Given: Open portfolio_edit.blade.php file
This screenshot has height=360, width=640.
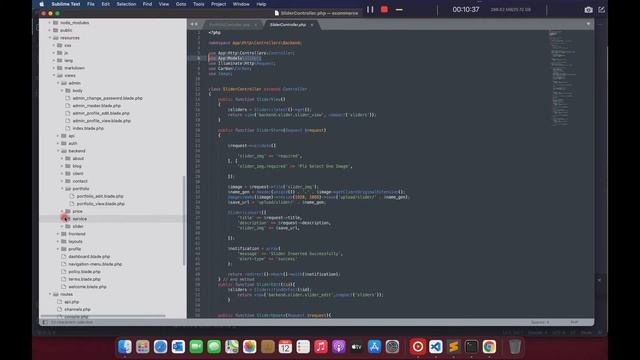Looking at the screenshot, I should (x=100, y=196).
